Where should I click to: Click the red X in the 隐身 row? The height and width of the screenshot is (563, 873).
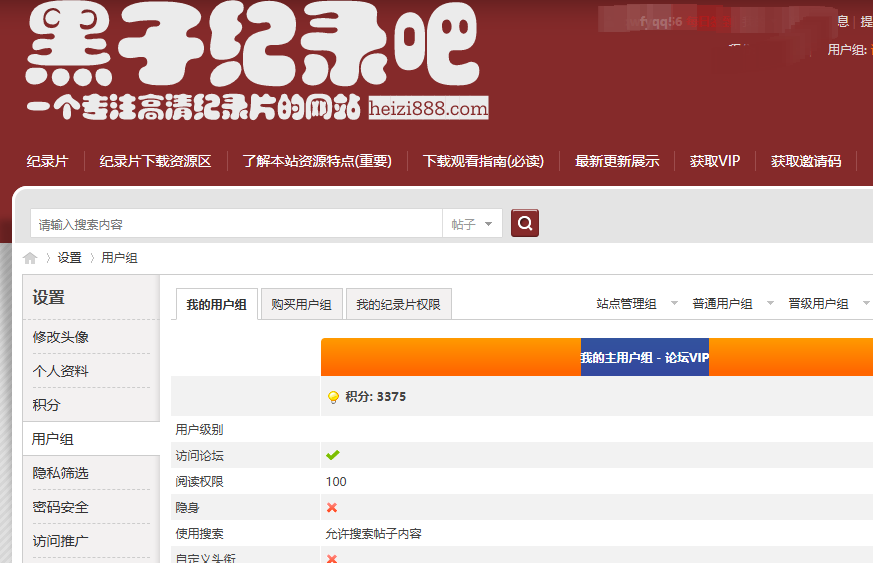tap(332, 507)
